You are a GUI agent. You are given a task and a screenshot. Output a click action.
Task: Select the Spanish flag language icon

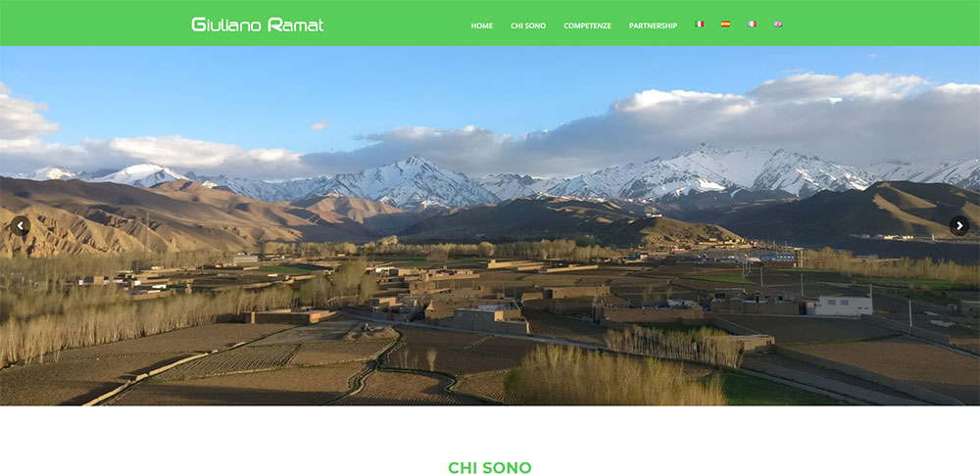[725, 24]
